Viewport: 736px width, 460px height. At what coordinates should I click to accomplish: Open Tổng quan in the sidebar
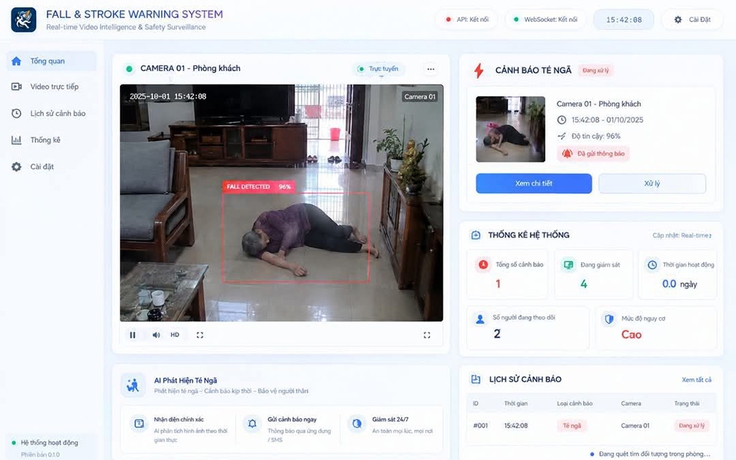click(52, 61)
